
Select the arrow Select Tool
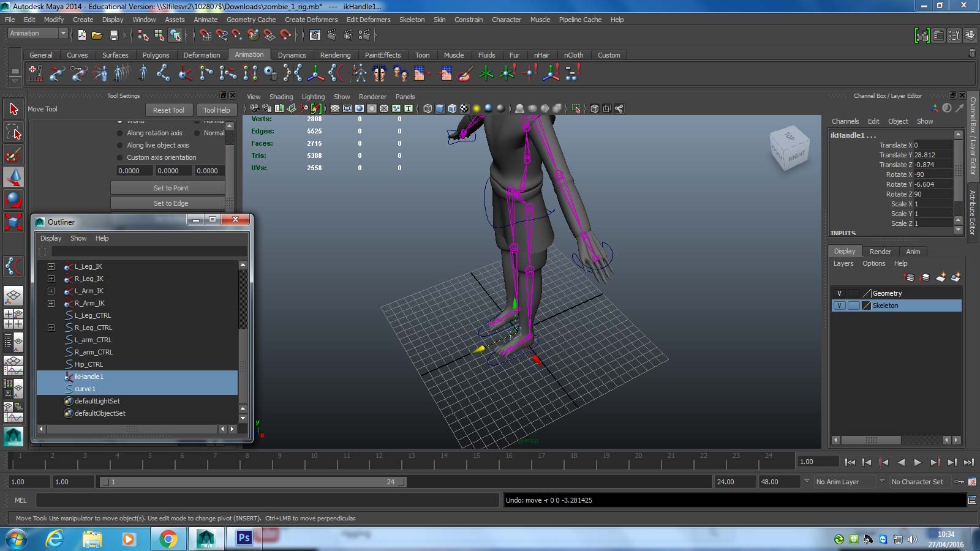coord(13,109)
